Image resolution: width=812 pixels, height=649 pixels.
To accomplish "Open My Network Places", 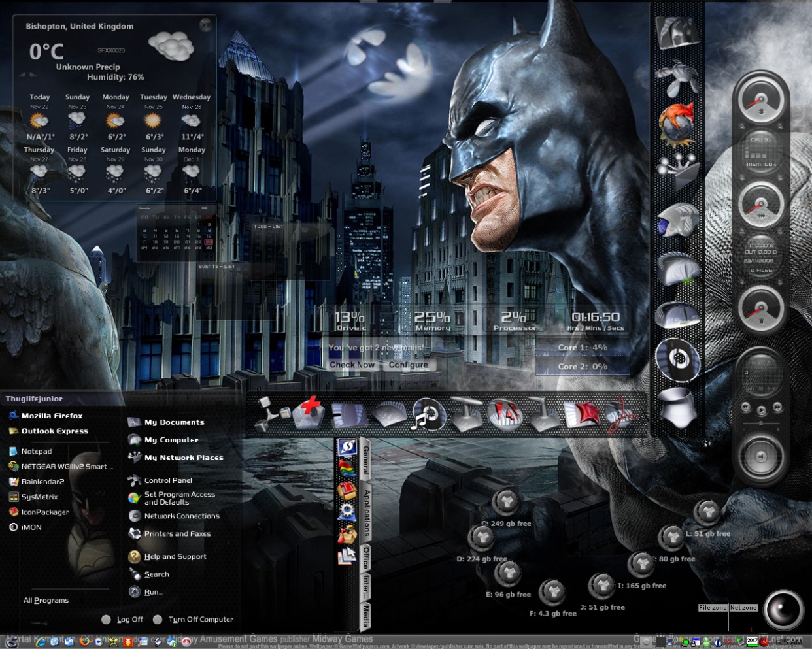I will click(176, 458).
